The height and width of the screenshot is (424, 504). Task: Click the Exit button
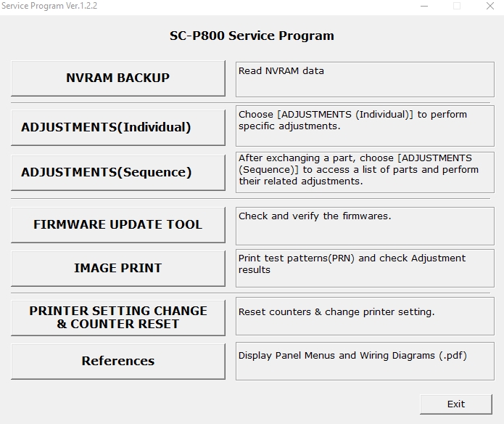coord(456,404)
